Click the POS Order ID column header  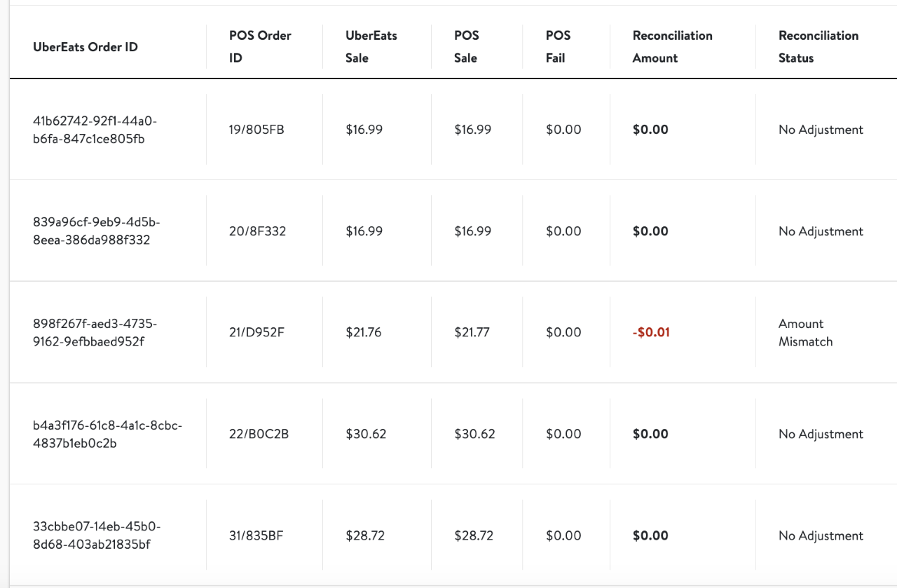pos(260,47)
